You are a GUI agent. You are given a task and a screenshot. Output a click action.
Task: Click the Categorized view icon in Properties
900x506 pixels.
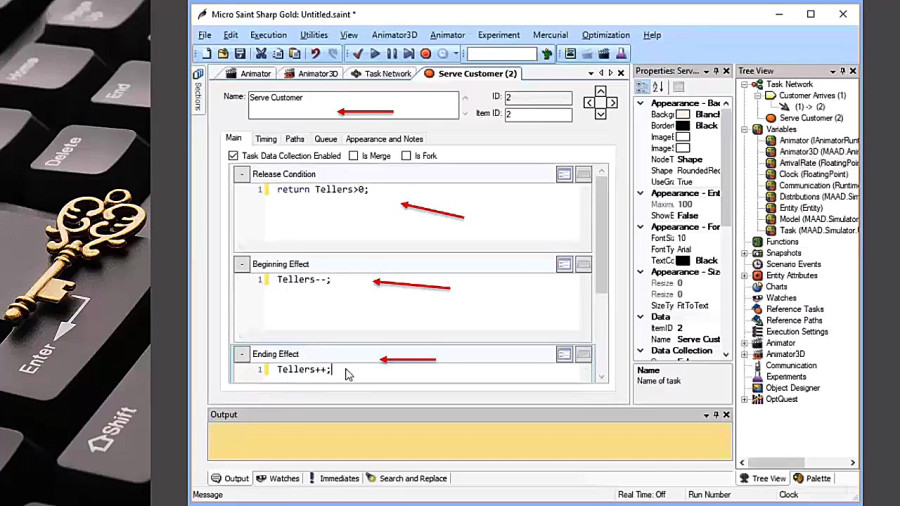click(x=642, y=87)
